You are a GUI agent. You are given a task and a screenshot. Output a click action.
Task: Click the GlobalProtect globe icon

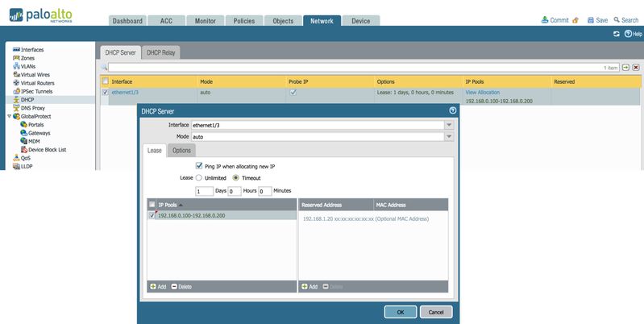click(x=16, y=116)
